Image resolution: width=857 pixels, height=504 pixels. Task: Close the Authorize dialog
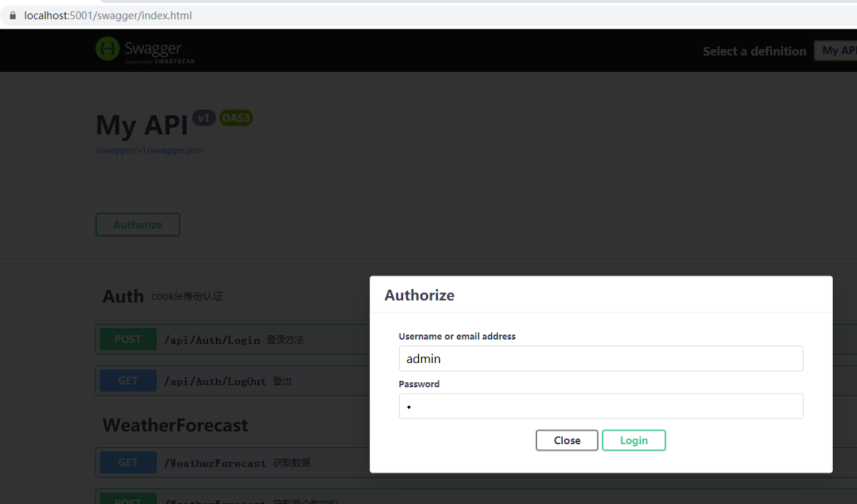(566, 440)
